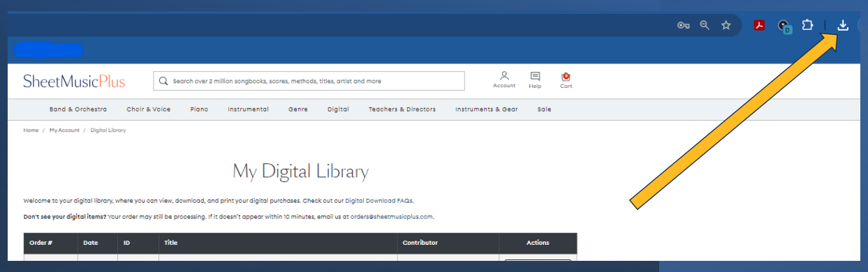
Task: Click the search magnifier in search box
Action: (163, 81)
